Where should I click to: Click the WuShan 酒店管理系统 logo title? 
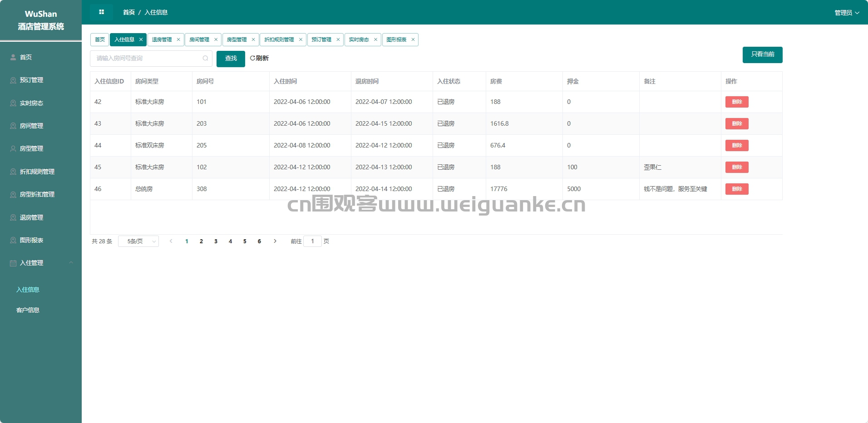click(x=41, y=20)
